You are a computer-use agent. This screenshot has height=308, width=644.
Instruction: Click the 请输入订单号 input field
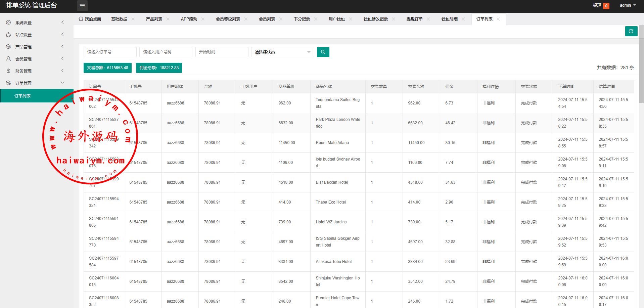110,52
